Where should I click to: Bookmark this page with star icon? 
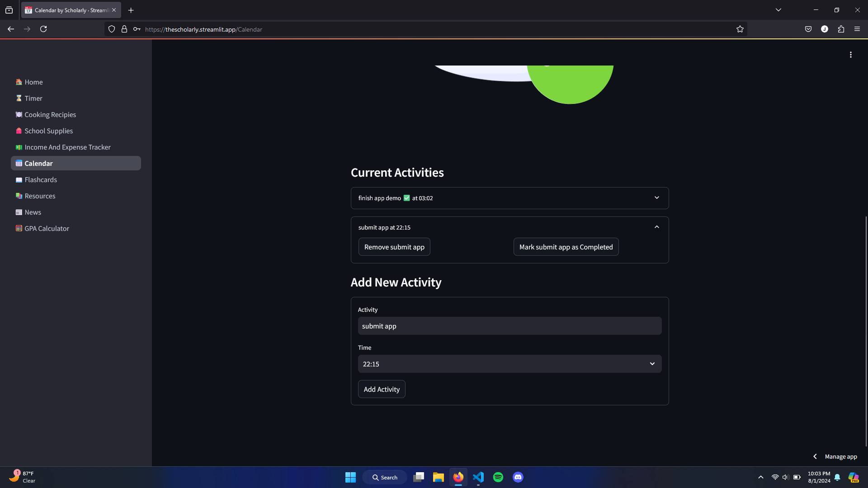pos(740,29)
